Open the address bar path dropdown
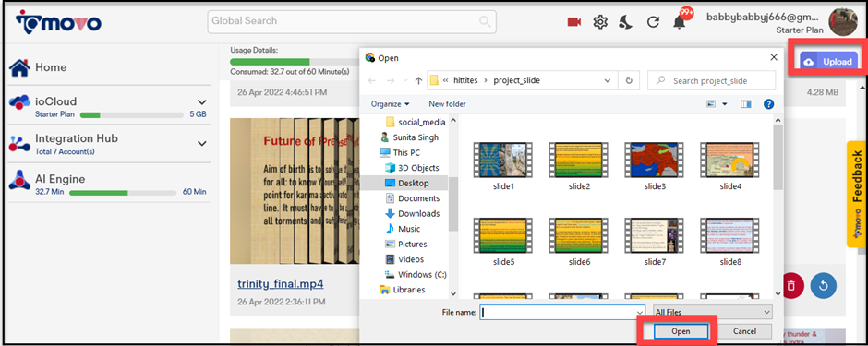Viewport: 868px width, 346px height. [608, 80]
